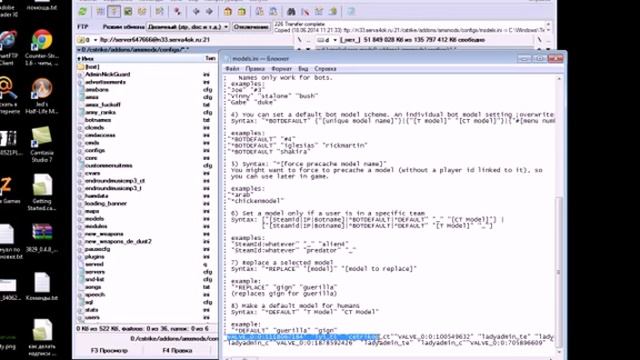Click the Notepad scrollbar down arrow
Screen dimensions: 640x360
559,351
